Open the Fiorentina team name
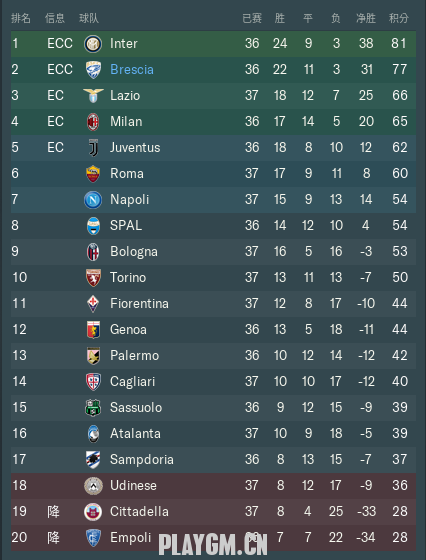This screenshot has height=560, width=426. (139, 304)
